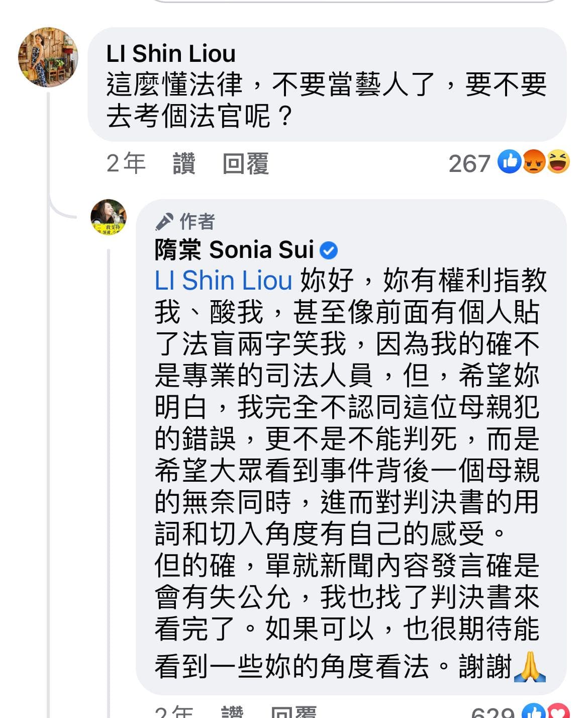The height and width of the screenshot is (718, 588).
Task: Click the author microphone icon next to 作者
Action: point(164,221)
